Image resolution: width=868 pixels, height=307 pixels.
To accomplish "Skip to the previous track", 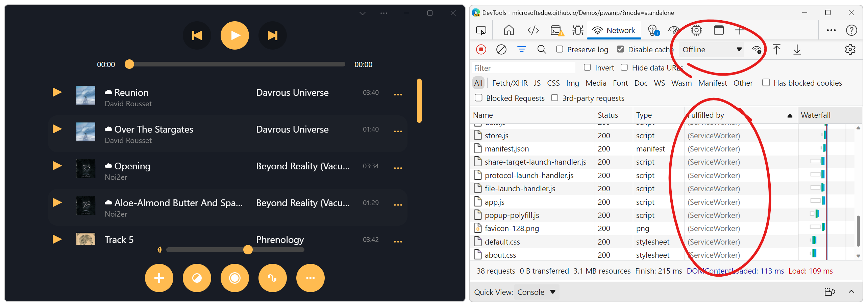I will click(197, 35).
